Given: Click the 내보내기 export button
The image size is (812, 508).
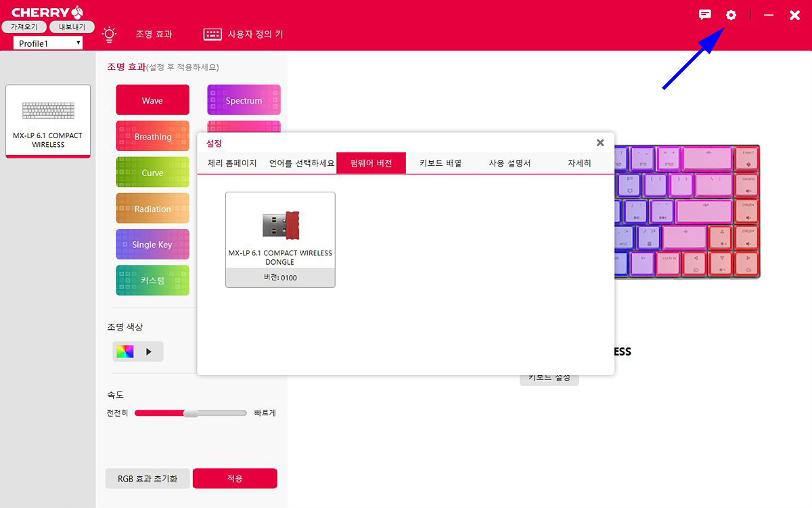Looking at the screenshot, I should click(72, 27).
